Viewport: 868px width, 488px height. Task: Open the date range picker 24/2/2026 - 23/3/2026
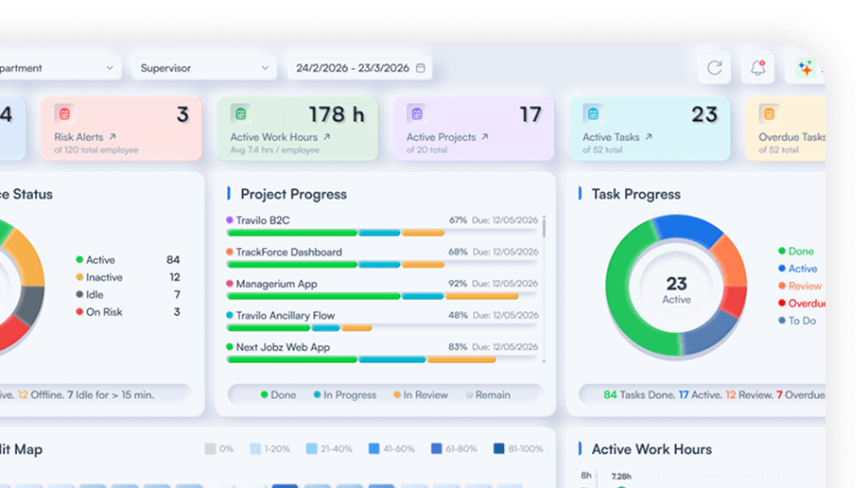[360, 68]
